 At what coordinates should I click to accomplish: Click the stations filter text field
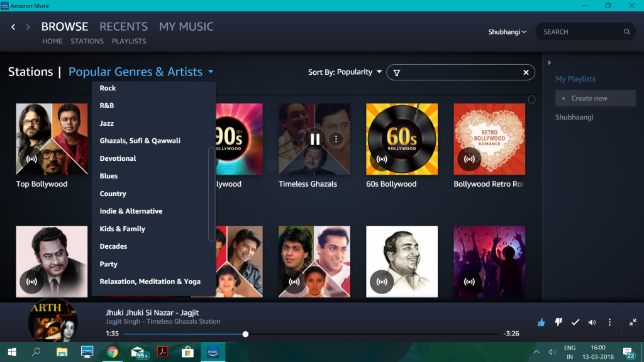(x=460, y=72)
